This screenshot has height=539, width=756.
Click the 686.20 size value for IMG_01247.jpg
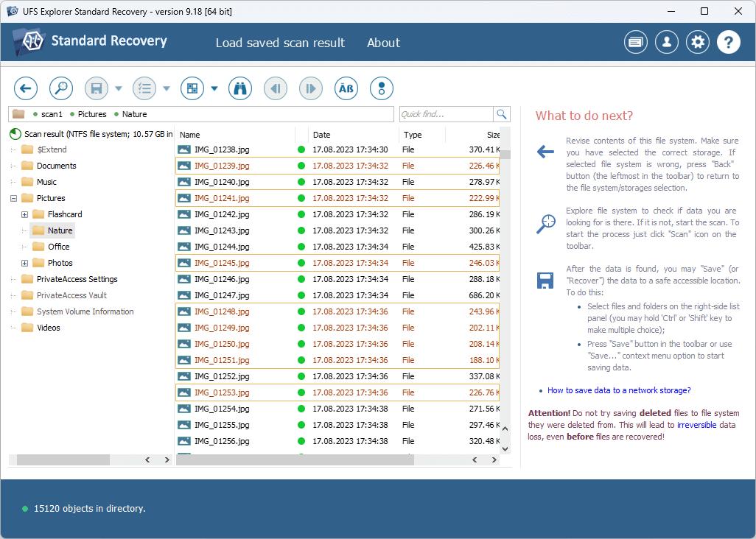(483, 295)
